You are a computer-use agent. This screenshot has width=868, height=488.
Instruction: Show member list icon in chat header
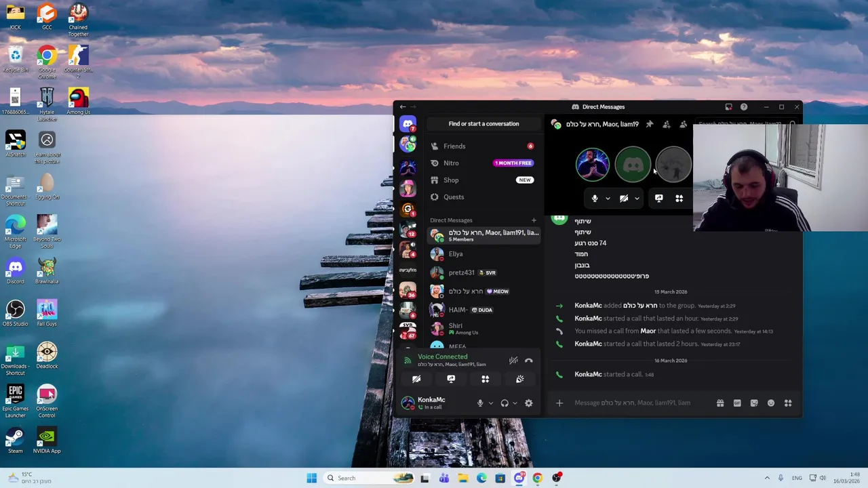683,124
